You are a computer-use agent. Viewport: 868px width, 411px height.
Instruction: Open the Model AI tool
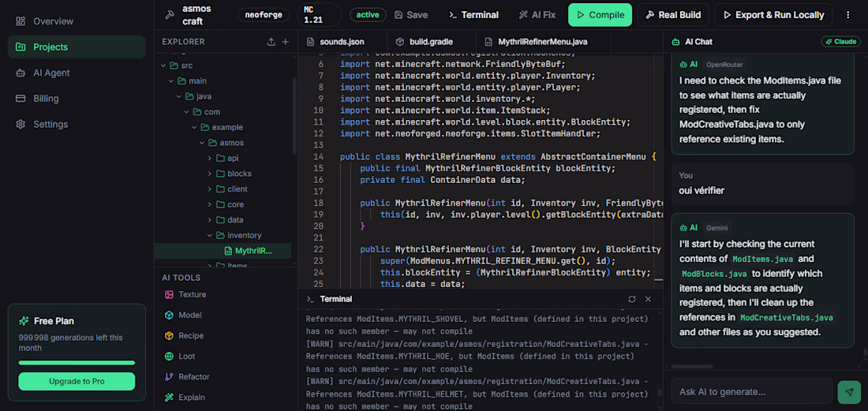[183, 315]
